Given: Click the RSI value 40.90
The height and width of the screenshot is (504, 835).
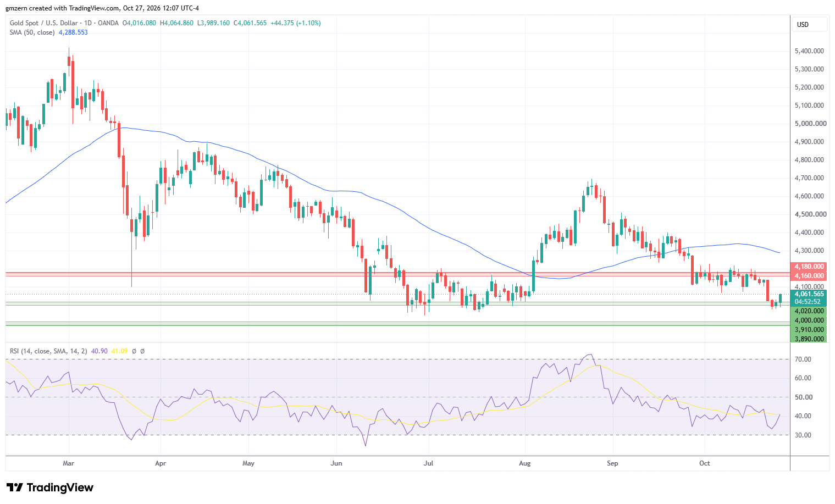Looking at the screenshot, I should 99,351.
